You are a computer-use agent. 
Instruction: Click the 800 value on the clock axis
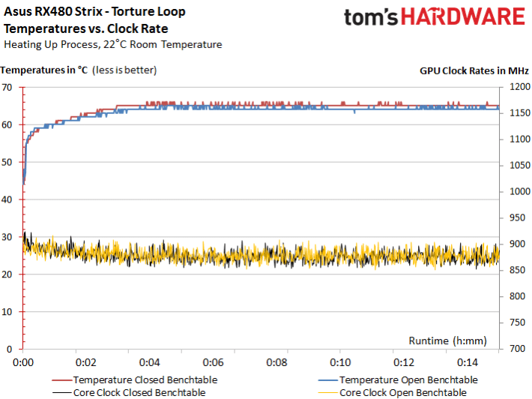pos(517,296)
